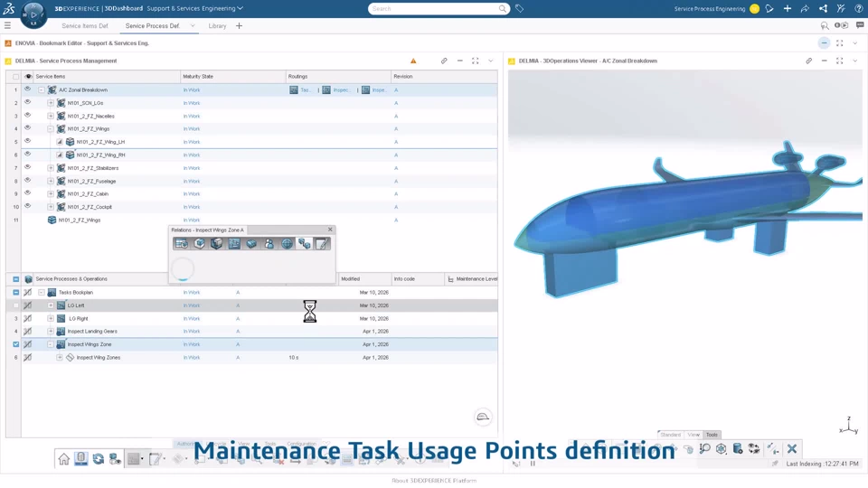Click the round helmet icon at panel bottom
Screen dimensions: 868x488
click(x=483, y=417)
